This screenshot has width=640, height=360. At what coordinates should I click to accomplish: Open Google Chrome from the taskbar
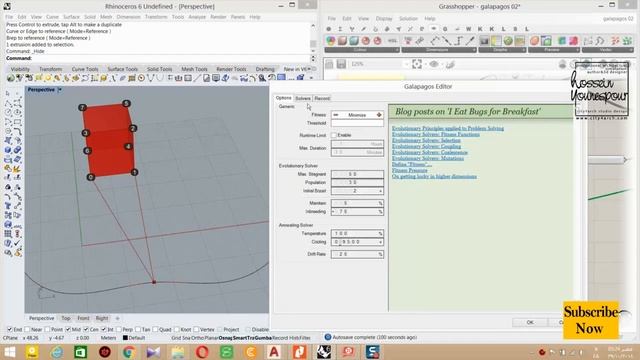click(129, 352)
